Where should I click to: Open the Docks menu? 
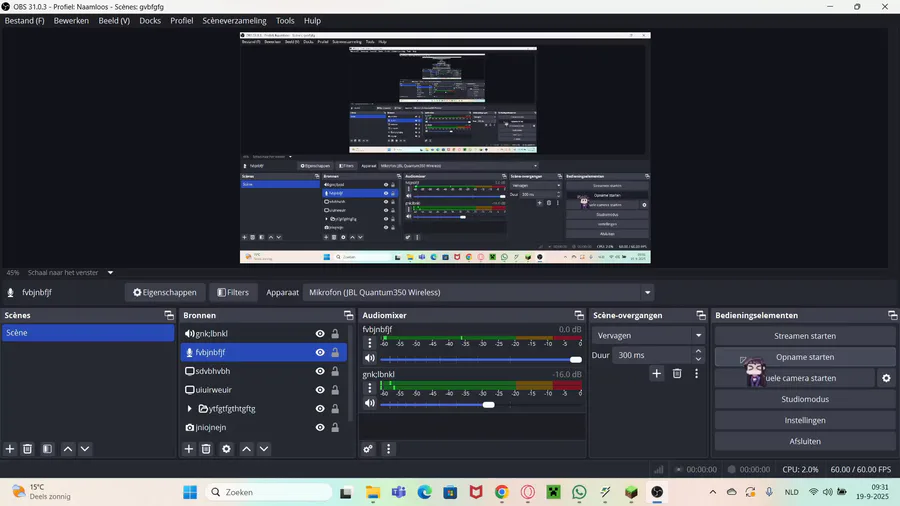[150, 21]
